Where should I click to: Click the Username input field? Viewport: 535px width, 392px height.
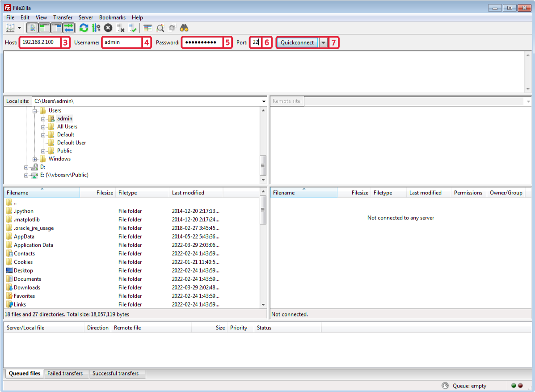coord(122,42)
